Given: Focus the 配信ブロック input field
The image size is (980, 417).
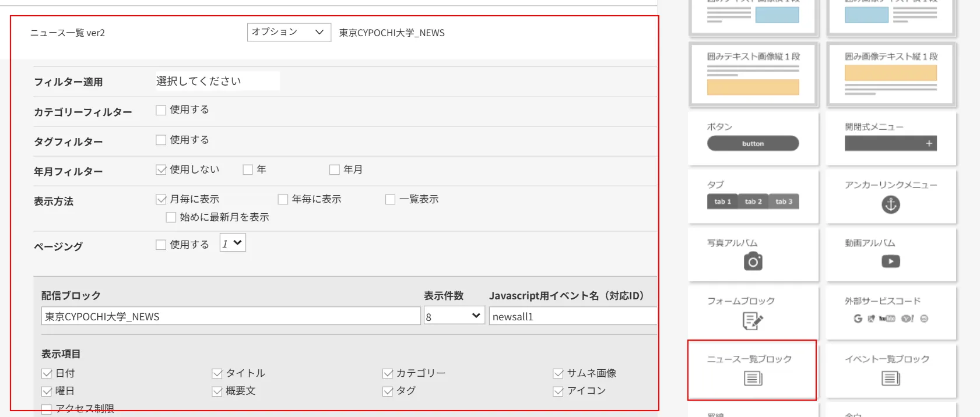Looking at the screenshot, I should pos(231,316).
